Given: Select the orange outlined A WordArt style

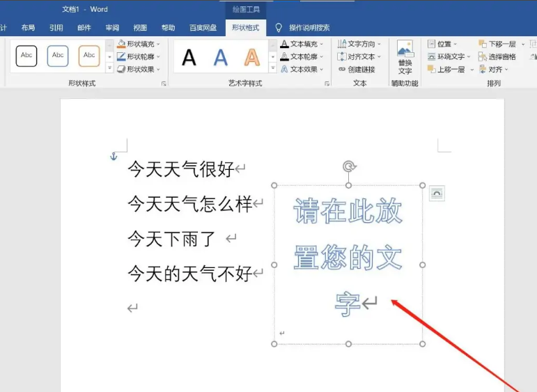Looking at the screenshot, I should 252,57.
